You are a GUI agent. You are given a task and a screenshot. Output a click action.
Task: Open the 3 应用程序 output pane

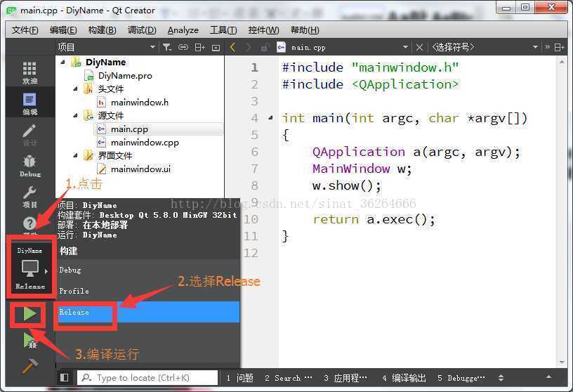coord(345,378)
